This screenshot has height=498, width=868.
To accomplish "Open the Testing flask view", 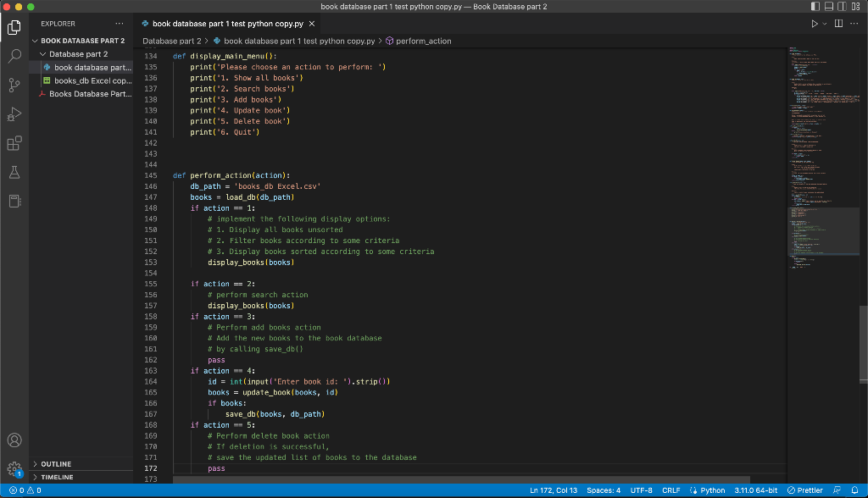I will [14, 172].
